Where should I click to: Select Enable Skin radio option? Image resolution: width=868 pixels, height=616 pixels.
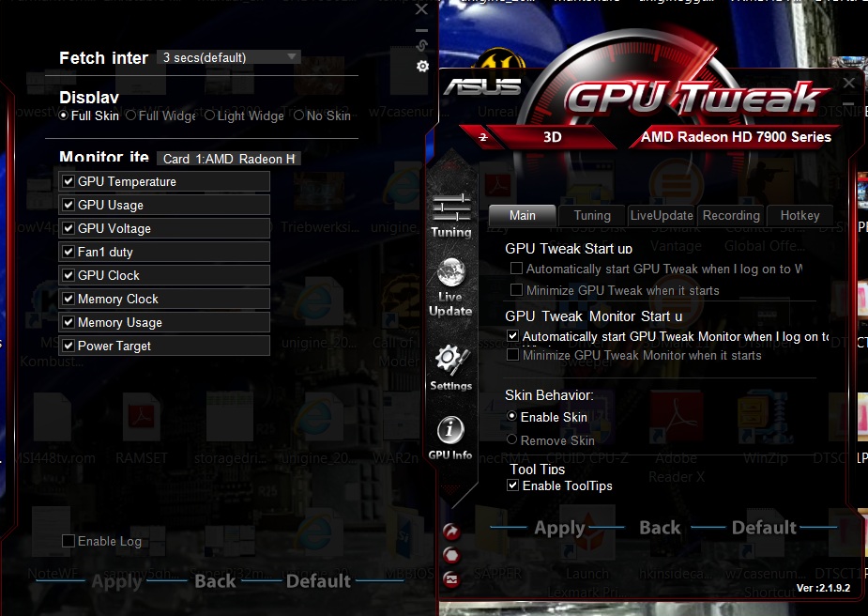(x=512, y=416)
